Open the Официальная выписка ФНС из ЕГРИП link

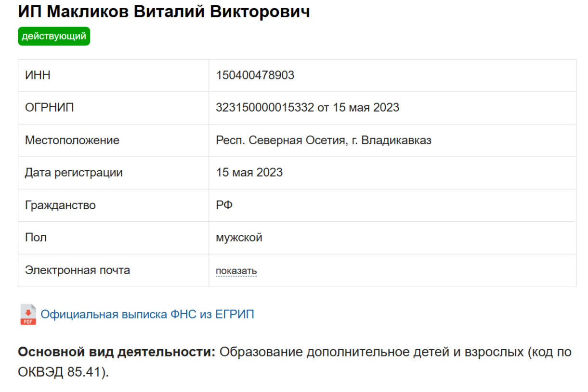[x=147, y=315]
